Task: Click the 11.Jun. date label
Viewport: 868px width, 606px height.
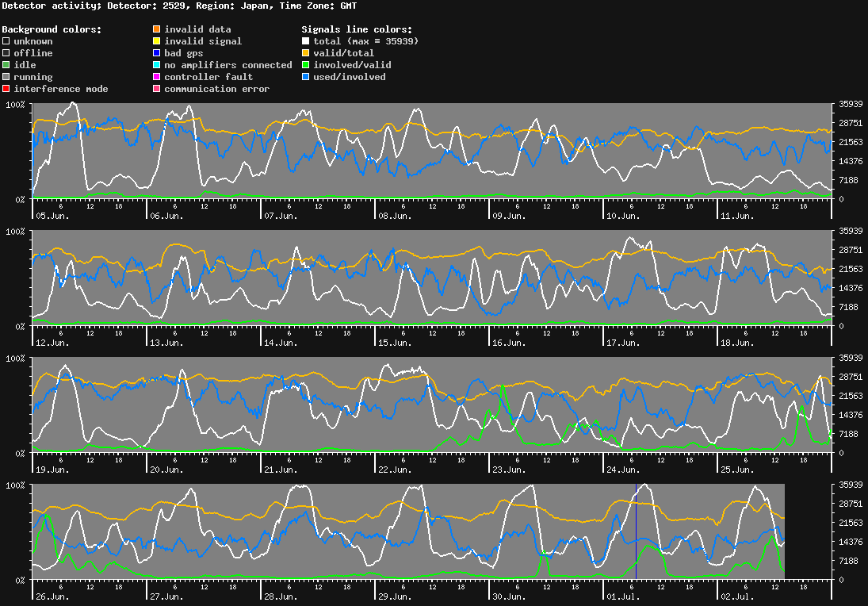Action: pos(737,216)
